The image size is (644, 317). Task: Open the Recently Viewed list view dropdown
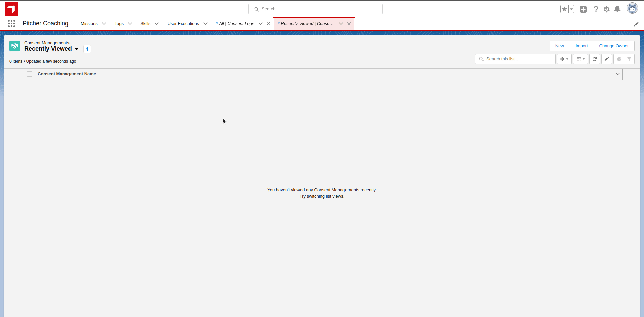pos(77,49)
